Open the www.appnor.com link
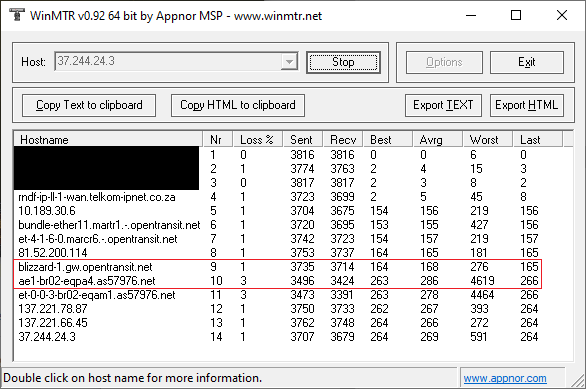This screenshot has height=389, width=586. (x=505, y=378)
